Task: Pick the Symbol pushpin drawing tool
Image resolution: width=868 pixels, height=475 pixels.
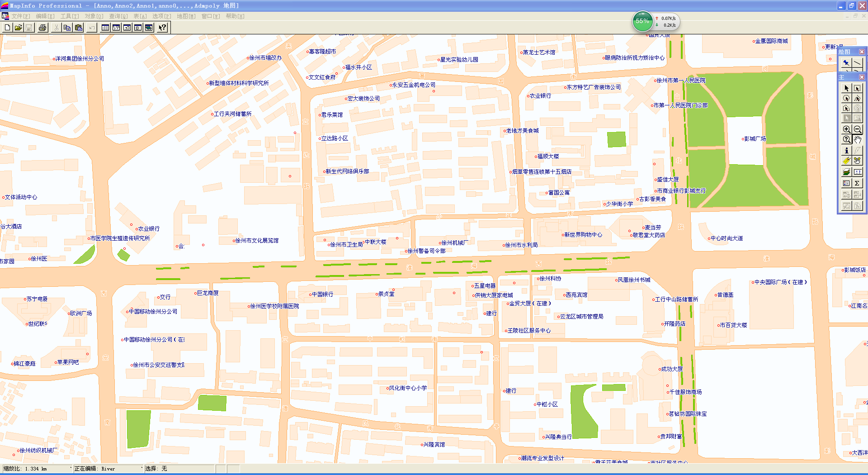Action: 846,63
